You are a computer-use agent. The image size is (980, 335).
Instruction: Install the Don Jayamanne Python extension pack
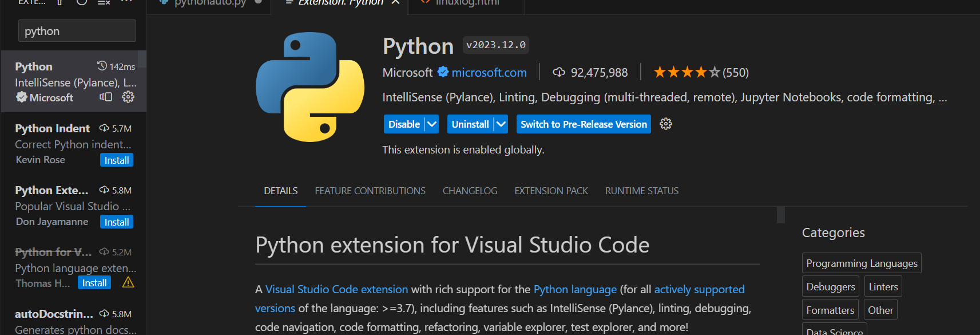click(x=117, y=222)
